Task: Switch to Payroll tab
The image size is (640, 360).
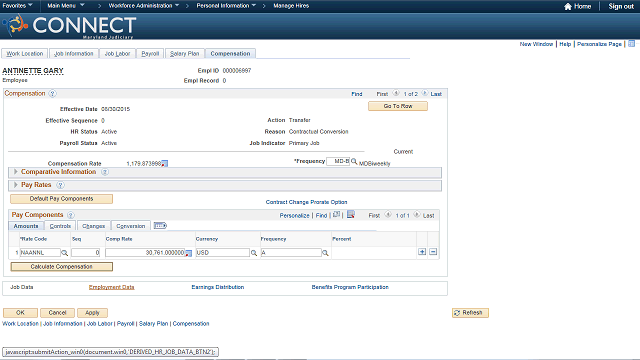Action: click(150, 54)
